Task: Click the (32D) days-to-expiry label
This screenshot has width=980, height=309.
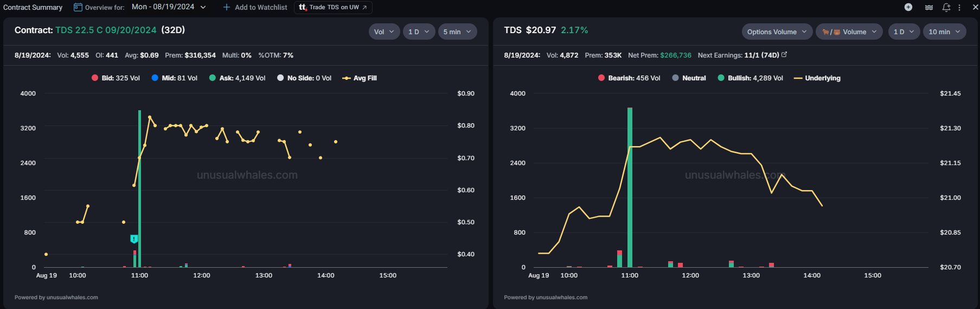Action: click(173, 30)
